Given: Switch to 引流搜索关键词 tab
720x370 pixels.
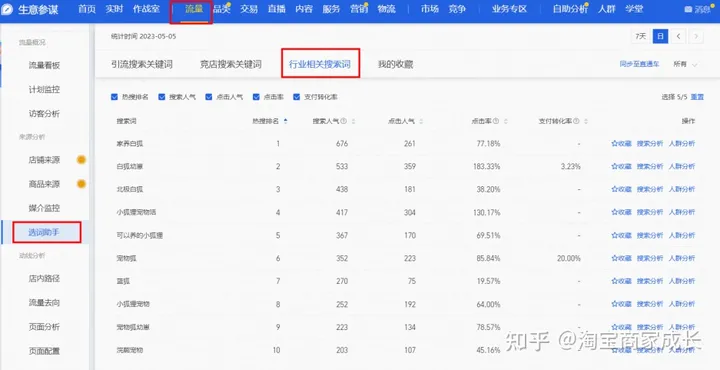Looking at the screenshot, I should click(142, 64).
